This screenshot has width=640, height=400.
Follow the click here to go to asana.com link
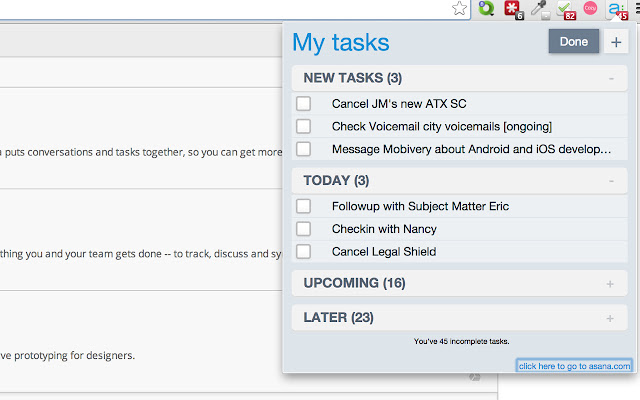pyautogui.click(x=575, y=366)
